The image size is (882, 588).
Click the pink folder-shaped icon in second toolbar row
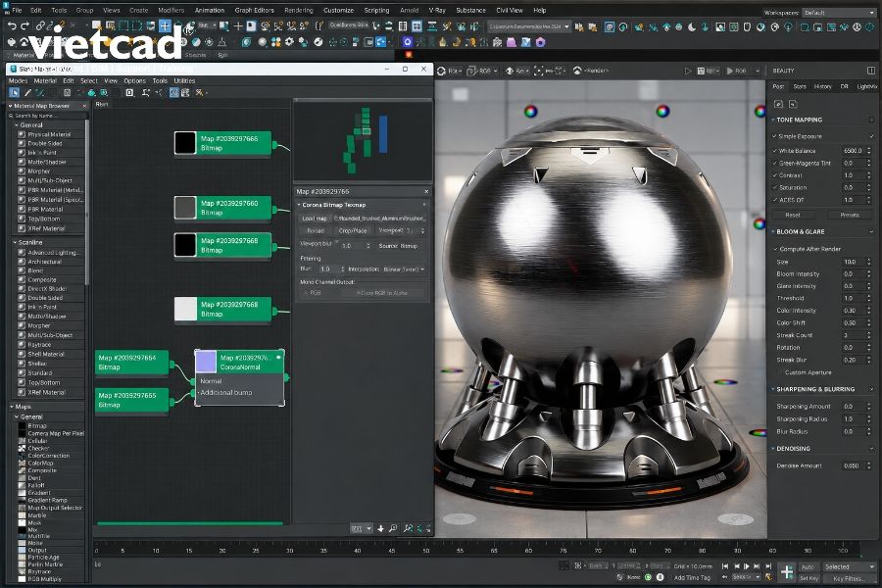512,42
